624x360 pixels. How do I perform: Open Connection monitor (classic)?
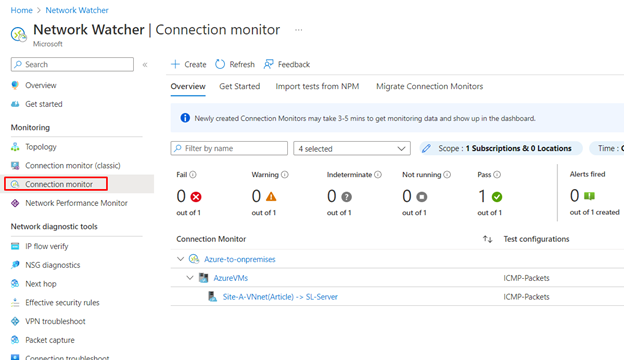72,165
